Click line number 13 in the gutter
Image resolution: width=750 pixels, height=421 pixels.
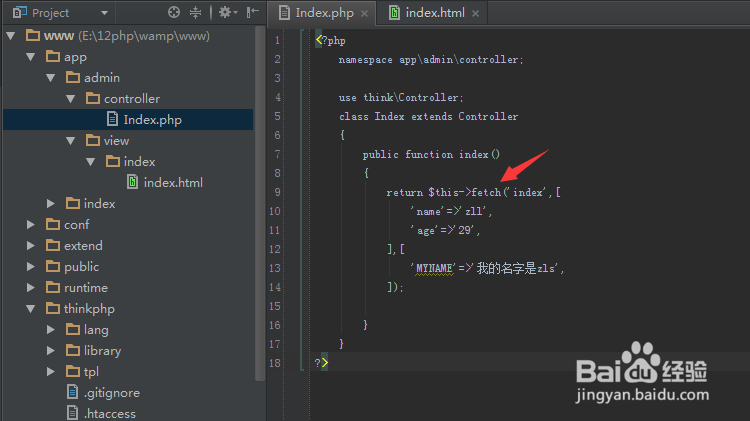pos(275,268)
